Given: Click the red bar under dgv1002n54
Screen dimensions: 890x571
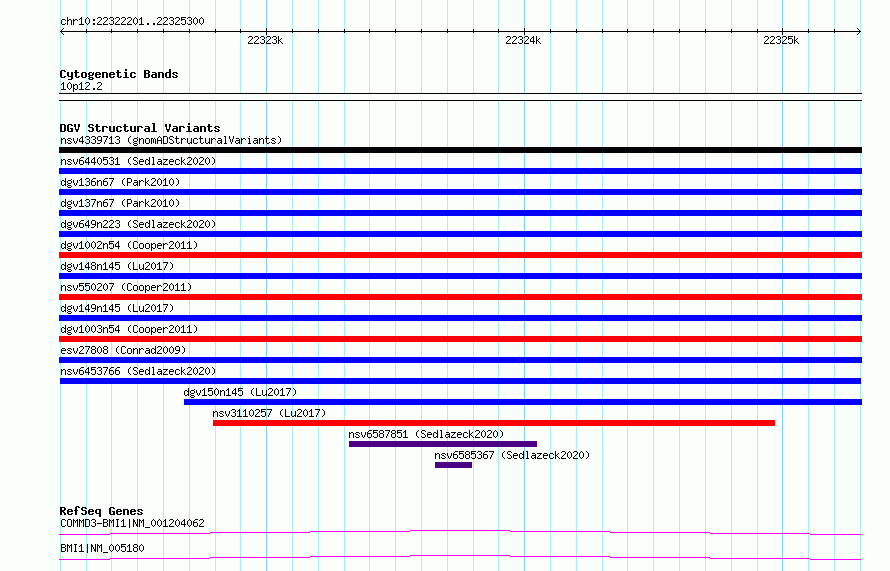Looking at the screenshot, I should 460,255.
